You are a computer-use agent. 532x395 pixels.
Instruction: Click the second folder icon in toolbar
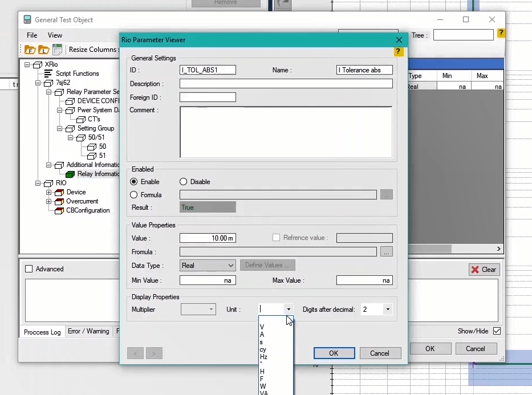click(43, 50)
